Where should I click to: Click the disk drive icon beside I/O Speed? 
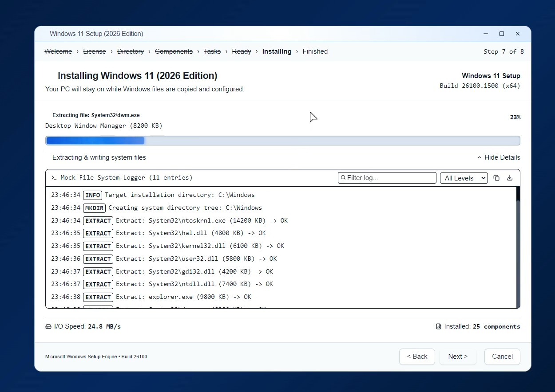pyautogui.click(x=48, y=326)
